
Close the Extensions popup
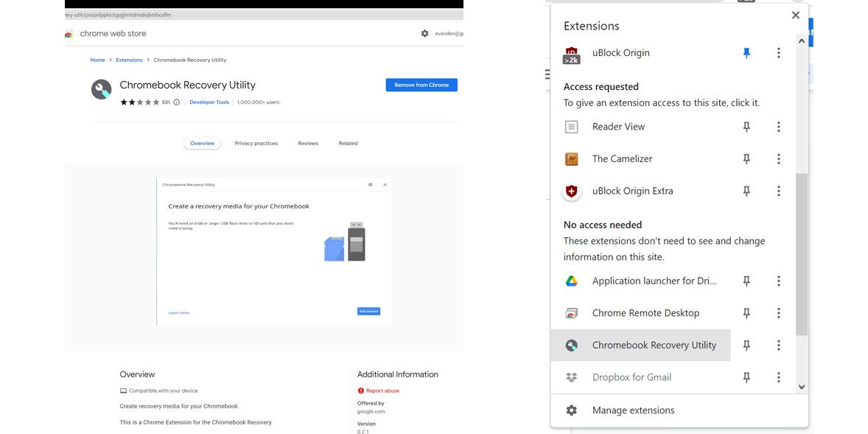(796, 15)
